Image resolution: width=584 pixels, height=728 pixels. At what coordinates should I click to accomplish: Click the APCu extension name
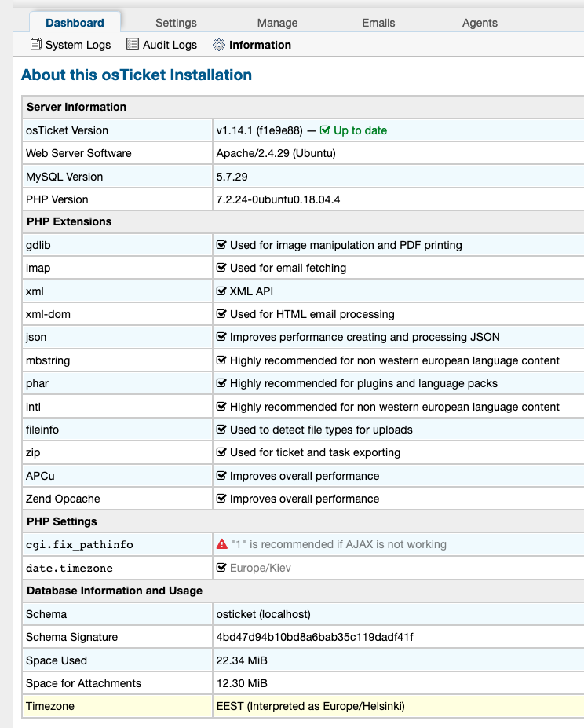(x=40, y=476)
